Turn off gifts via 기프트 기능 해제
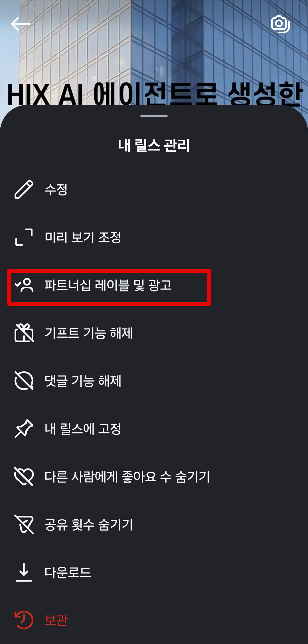Screen dimensions: 308x644 point(154,333)
